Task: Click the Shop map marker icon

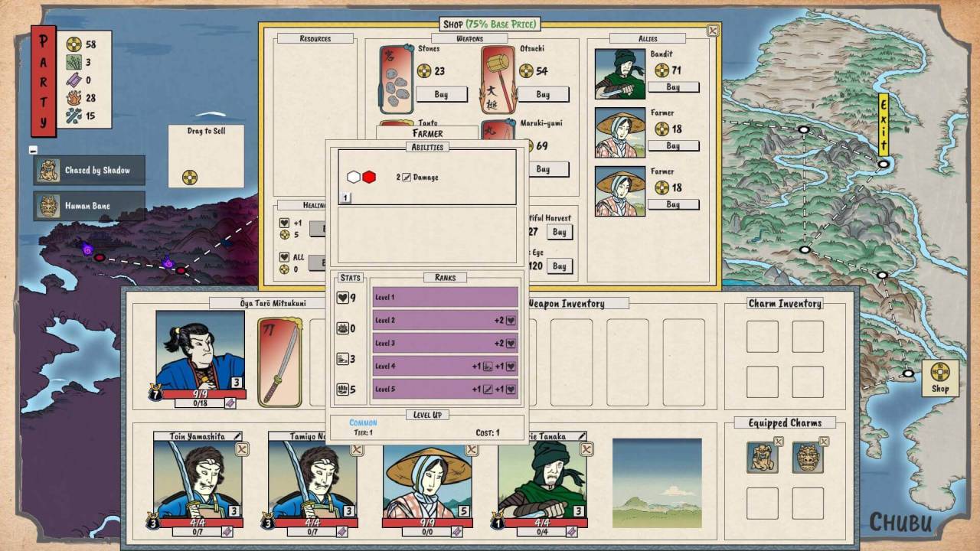Action: click(x=939, y=373)
